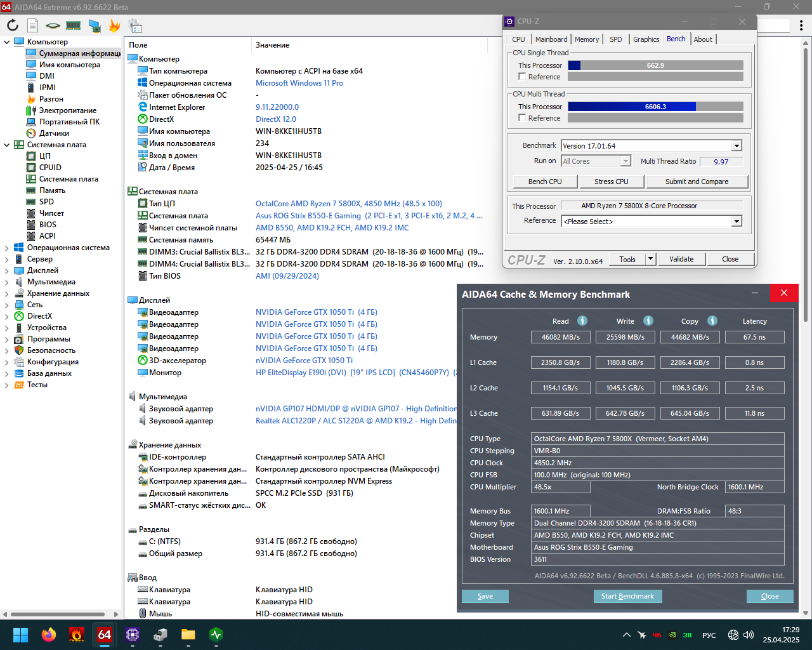812x650 pixels.
Task: Expand the Сервер tree node
Action: pyautogui.click(x=7, y=259)
